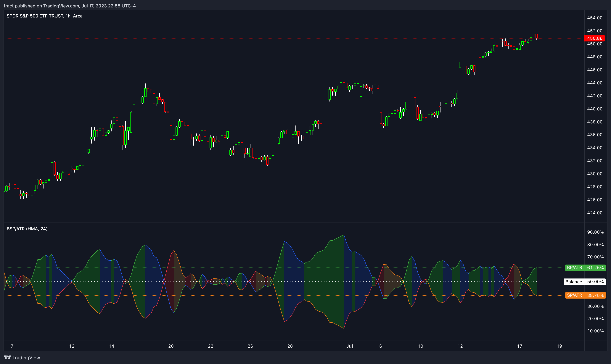This screenshot has height=364, width=611.
Task: Click the 426.00 price axis label
Action: pyautogui.click(x=595, y=200)
